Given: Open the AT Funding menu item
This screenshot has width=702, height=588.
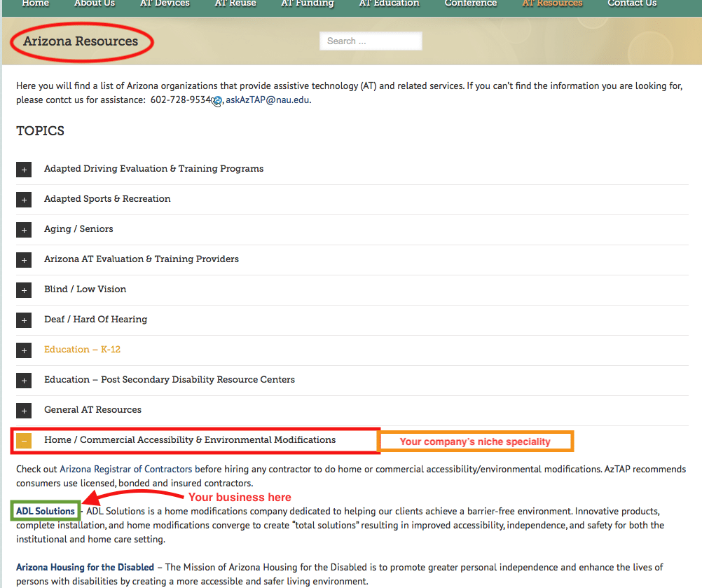Looking at the screenshot, I should 308,4.
